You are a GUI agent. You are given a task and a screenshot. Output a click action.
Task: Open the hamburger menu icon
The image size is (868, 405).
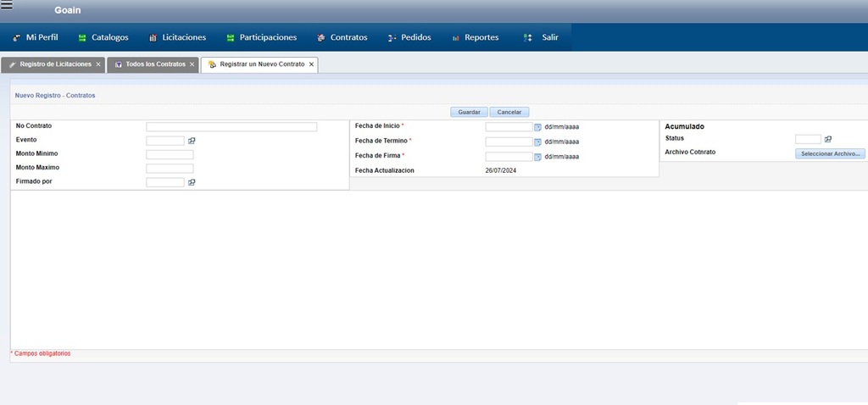(7, 5)
